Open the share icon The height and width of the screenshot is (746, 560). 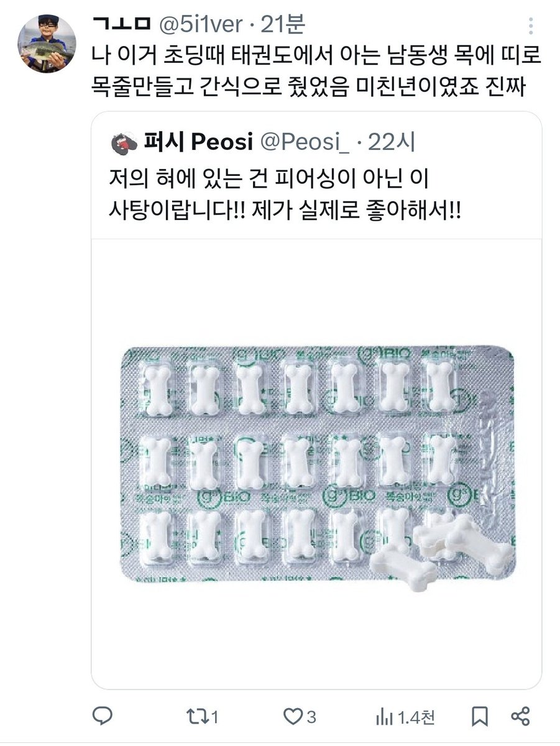point(520,717)
